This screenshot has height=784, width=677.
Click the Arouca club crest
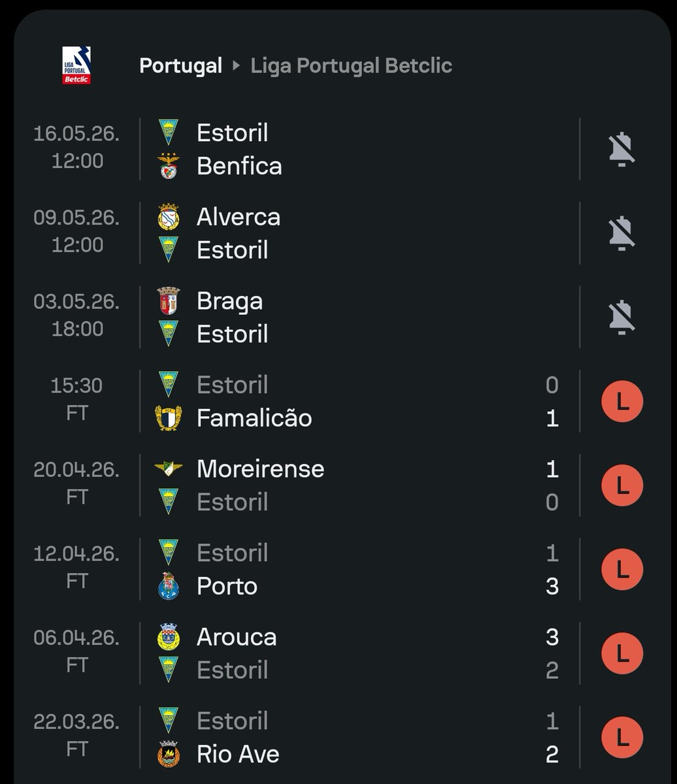[169, 636]
